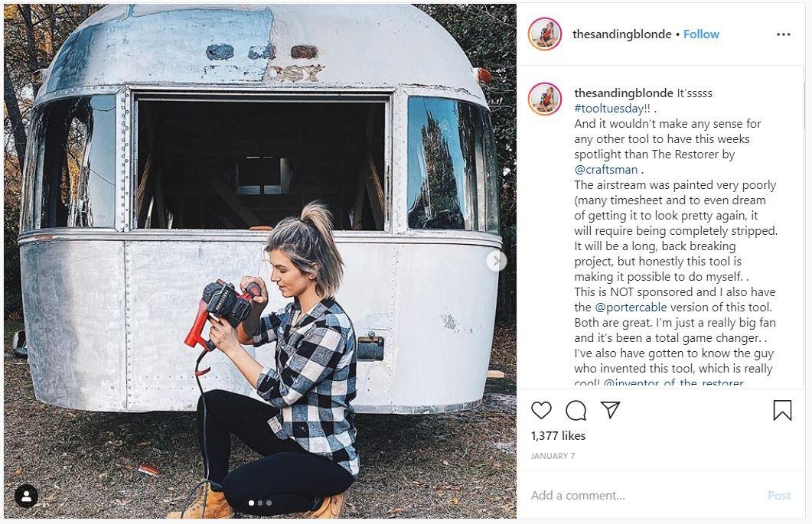The image size is (812, 524).
Task: Show tagged people icon on the photo
Action: coord(26,496)
